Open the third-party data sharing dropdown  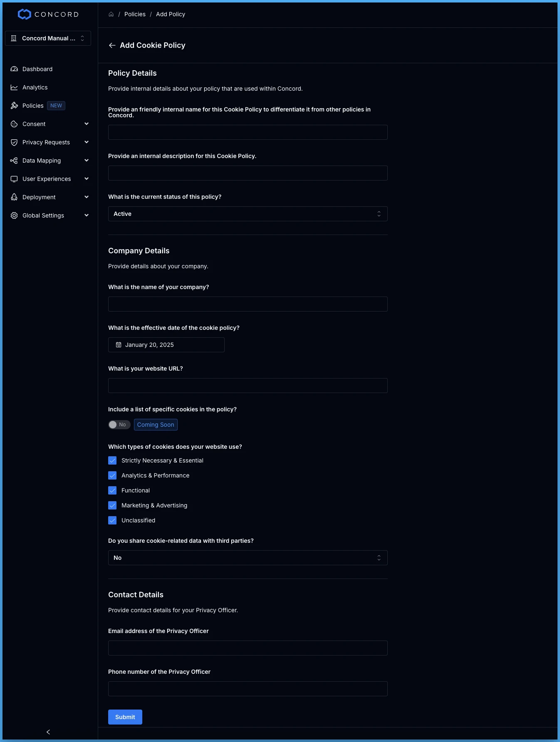pos(248,558)
